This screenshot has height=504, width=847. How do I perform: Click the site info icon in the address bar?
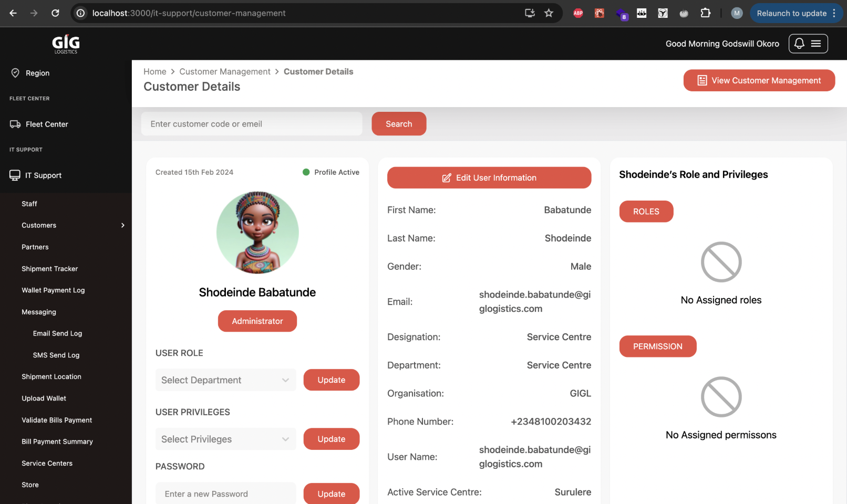pyautogui.click(x=81, y=13)
